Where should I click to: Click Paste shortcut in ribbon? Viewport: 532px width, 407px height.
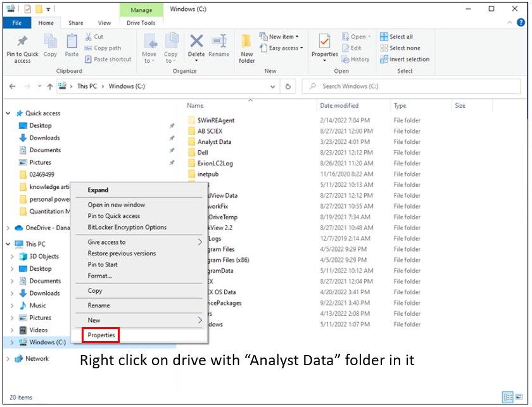(108, 59)
